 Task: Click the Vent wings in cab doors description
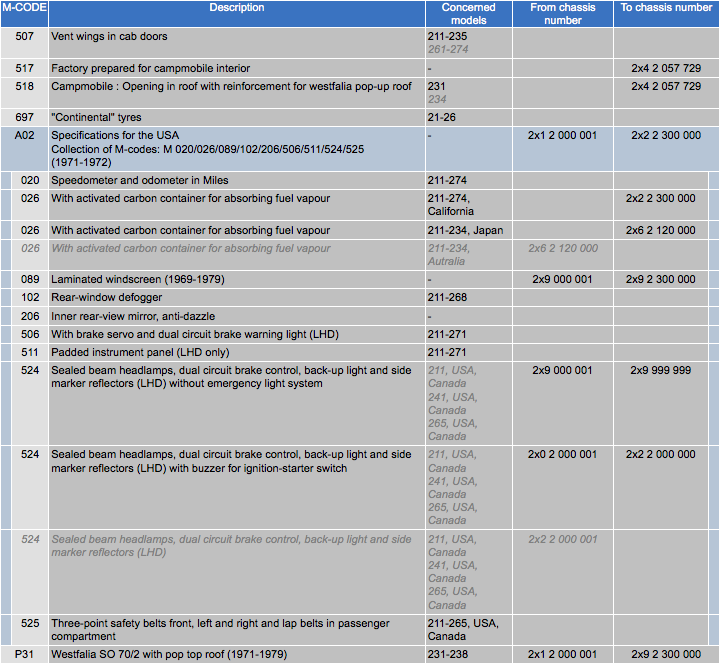coord(110,37)
